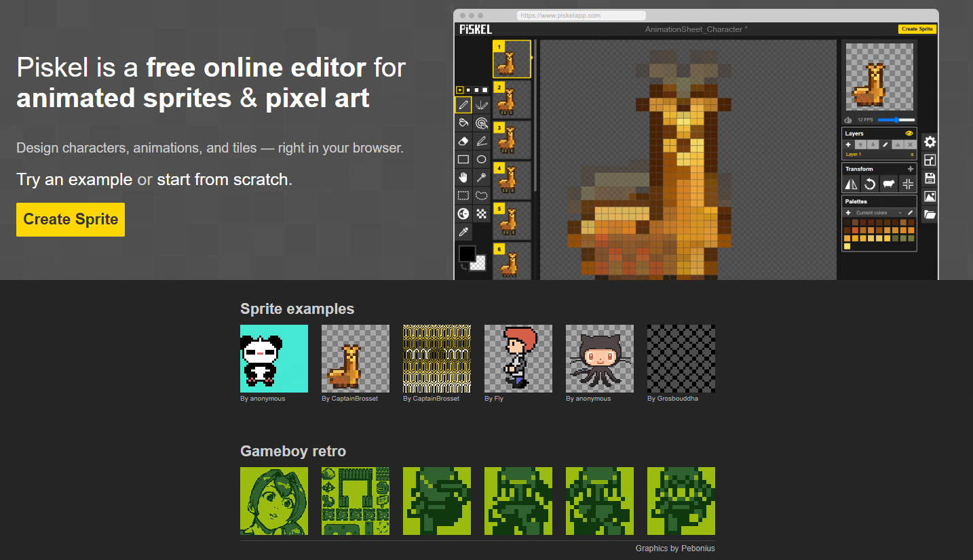
Task: Open the Resize panel icon
Action: 930,160
